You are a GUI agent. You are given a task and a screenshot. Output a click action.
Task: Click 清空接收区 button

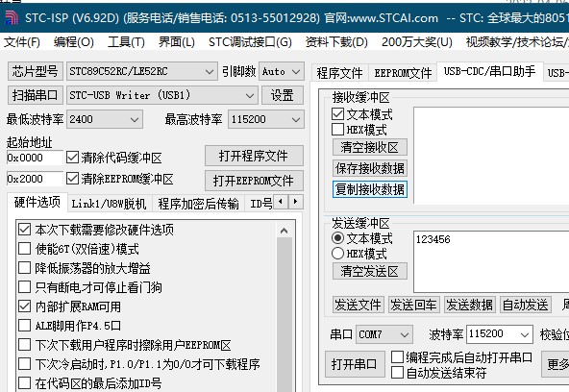(x=369, y=147)
